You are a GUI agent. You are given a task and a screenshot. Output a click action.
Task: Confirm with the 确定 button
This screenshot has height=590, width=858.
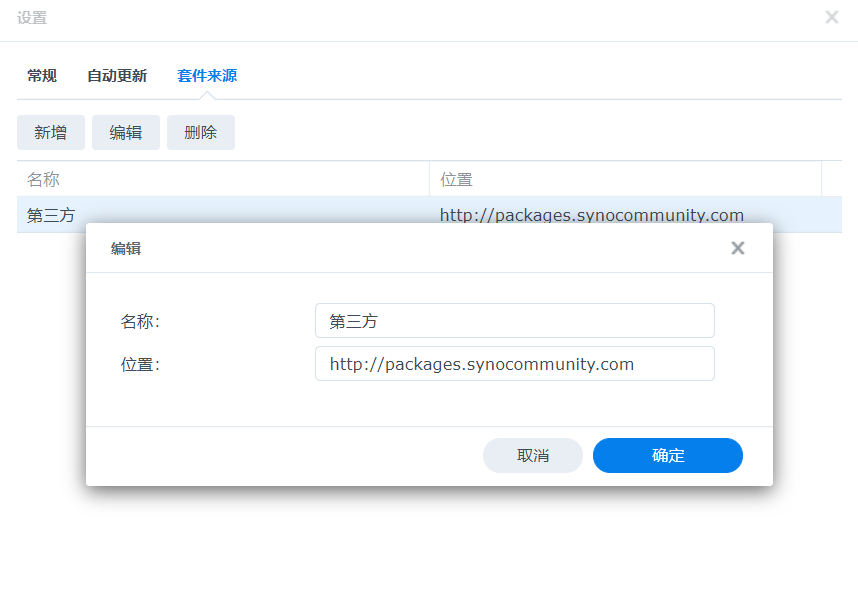point(668,455)
